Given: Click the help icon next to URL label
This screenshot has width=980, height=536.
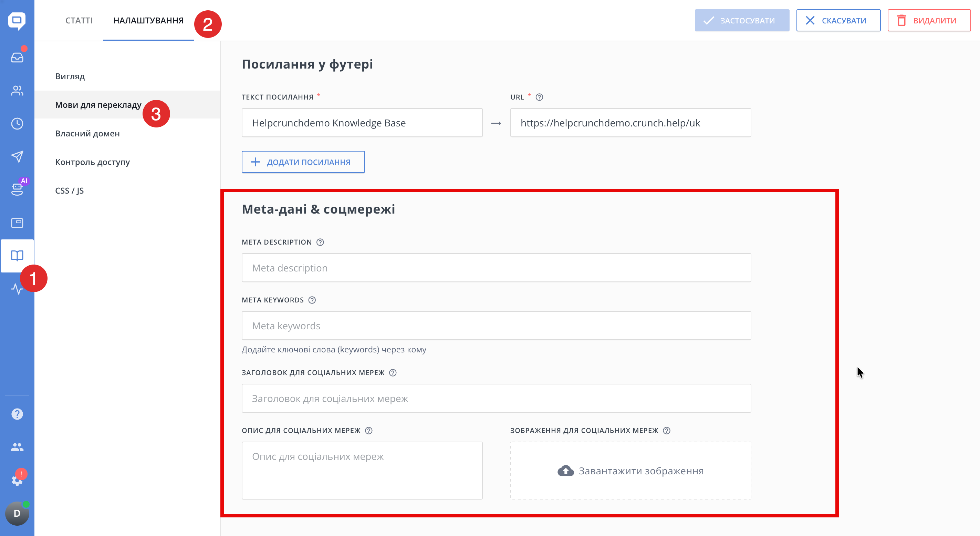Looking at the screenshot, I should tap(539, 97).
